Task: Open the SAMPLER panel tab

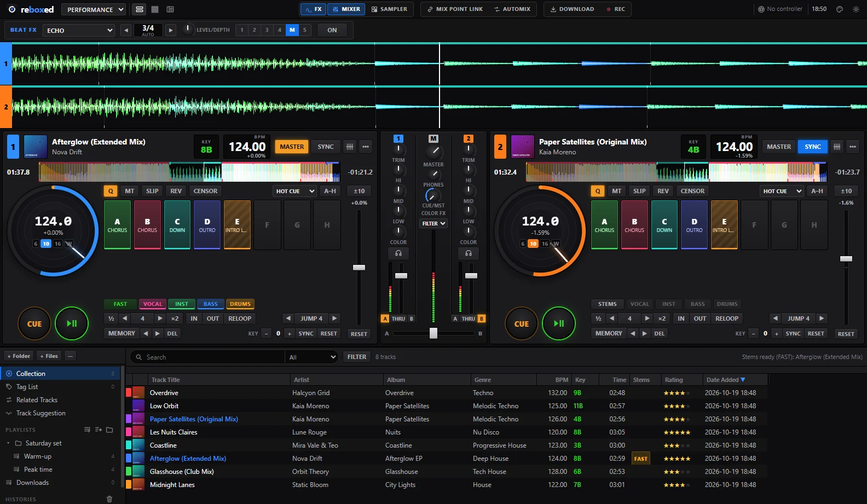Action: 389,9
